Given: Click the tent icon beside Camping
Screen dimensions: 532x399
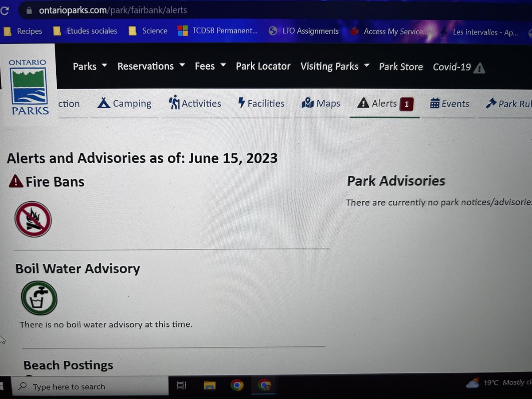Looking at the screenshot, I should coord(104,103).
